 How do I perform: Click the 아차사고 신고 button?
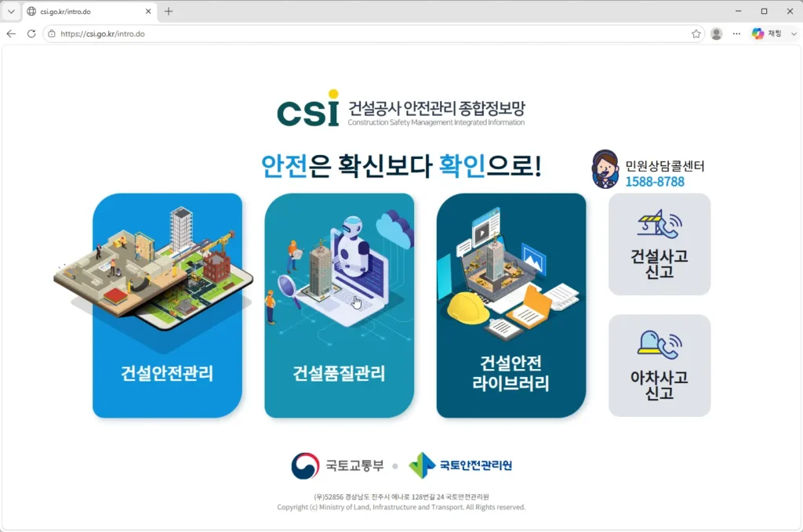[x=659, y=365]
